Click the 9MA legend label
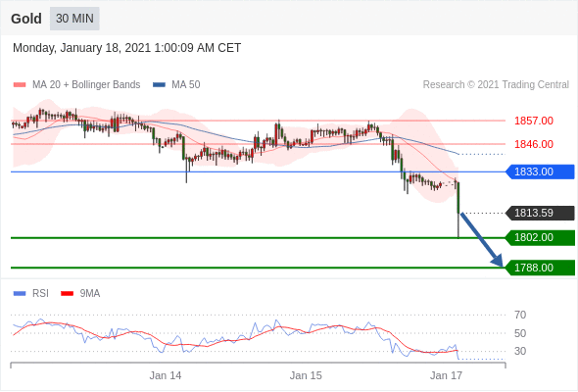Image resolution: width=578 pixels, height=392 pixels. pos(90,294)
